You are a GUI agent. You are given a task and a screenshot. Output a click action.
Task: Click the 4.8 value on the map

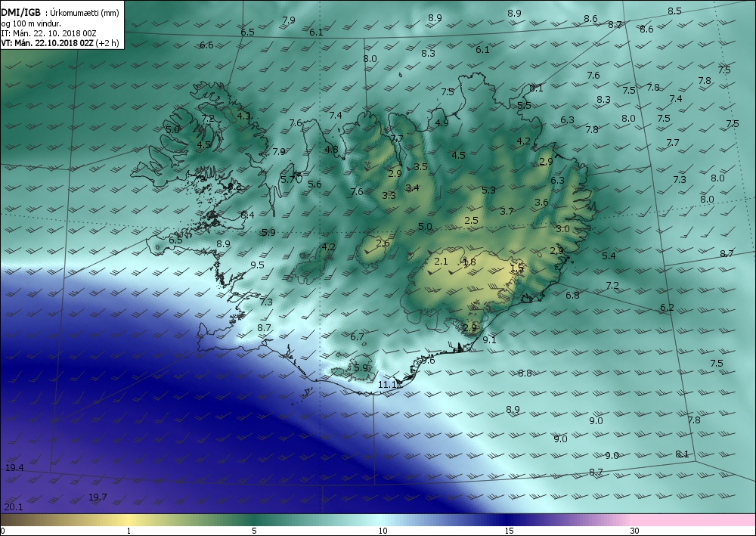[x=331, y=150]
